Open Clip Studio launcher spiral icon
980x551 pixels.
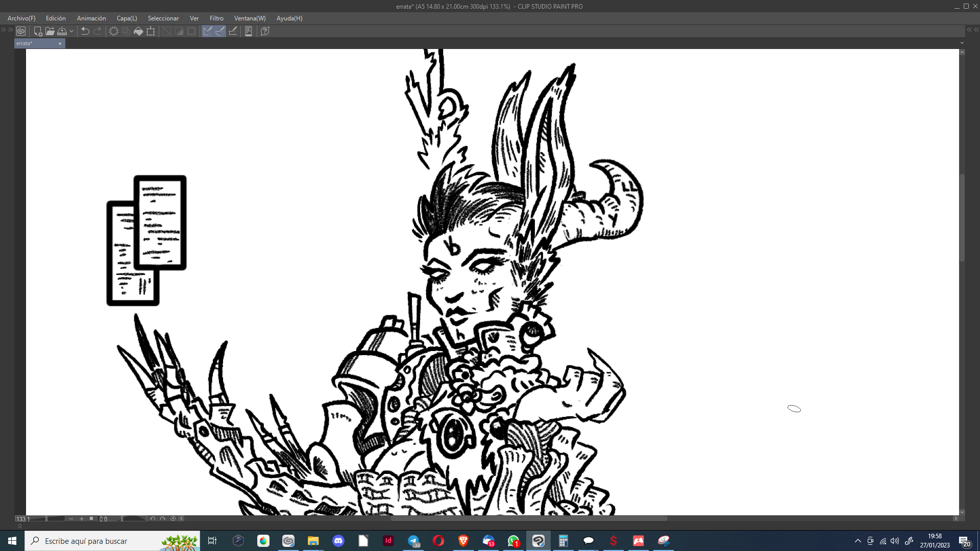click(21, 31)
